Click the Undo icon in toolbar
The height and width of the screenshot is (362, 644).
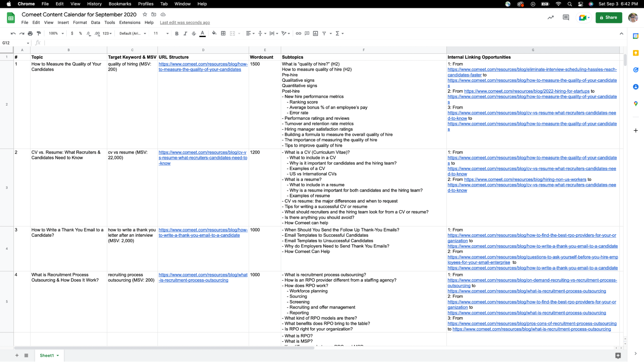click(x=13, y=33)
